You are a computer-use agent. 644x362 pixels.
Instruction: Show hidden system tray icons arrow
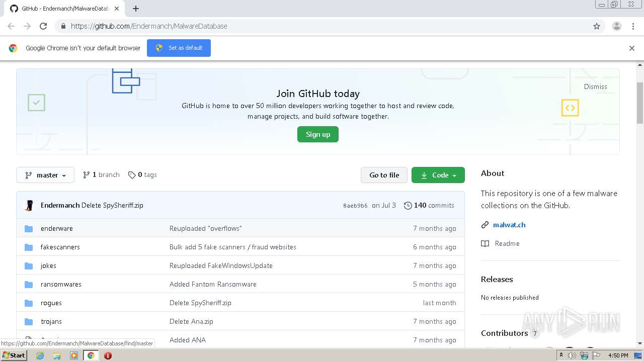561,355
